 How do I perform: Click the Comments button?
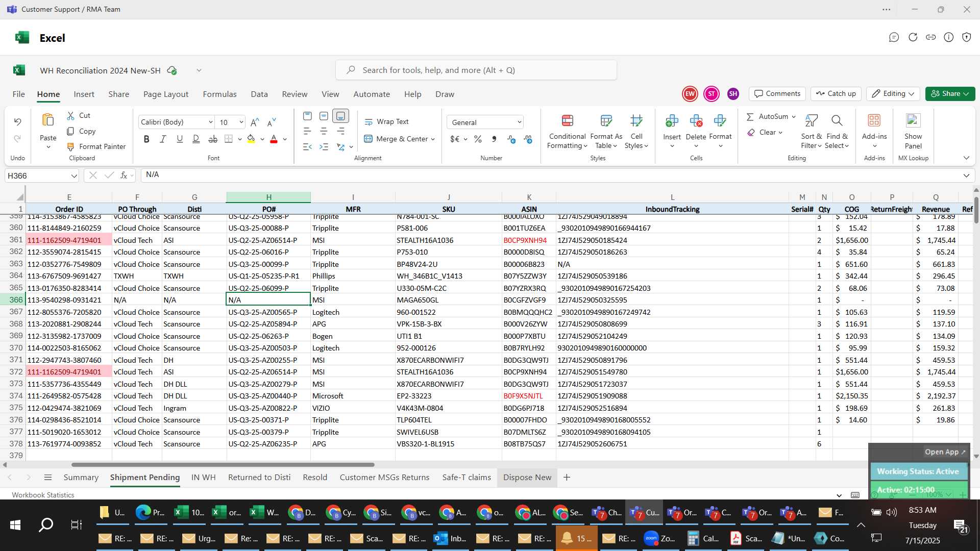(777, 94)
